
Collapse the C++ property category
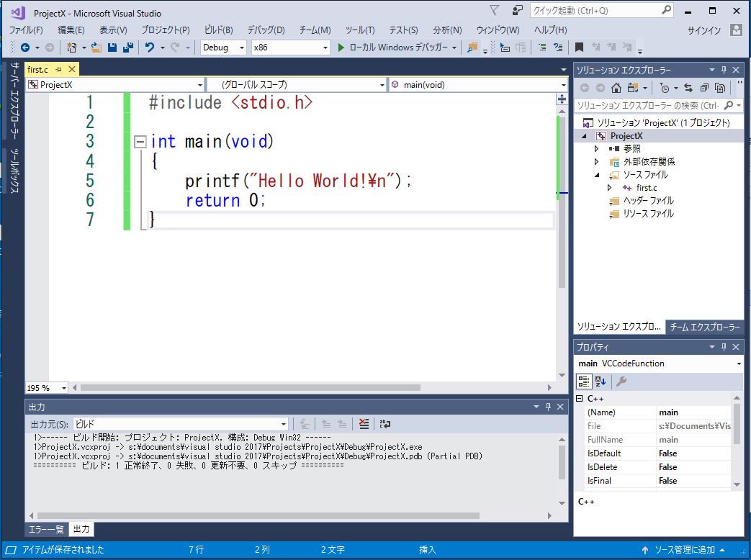[580, 399]
